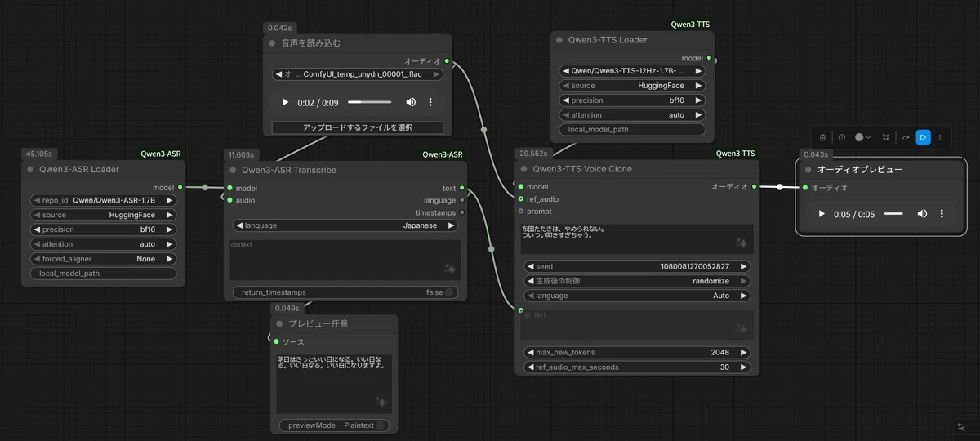This screenshot has height=441, width=980.
Task: Open source dropdown in Qwen3-ASR Loader
Action: (x=103, y=215)
